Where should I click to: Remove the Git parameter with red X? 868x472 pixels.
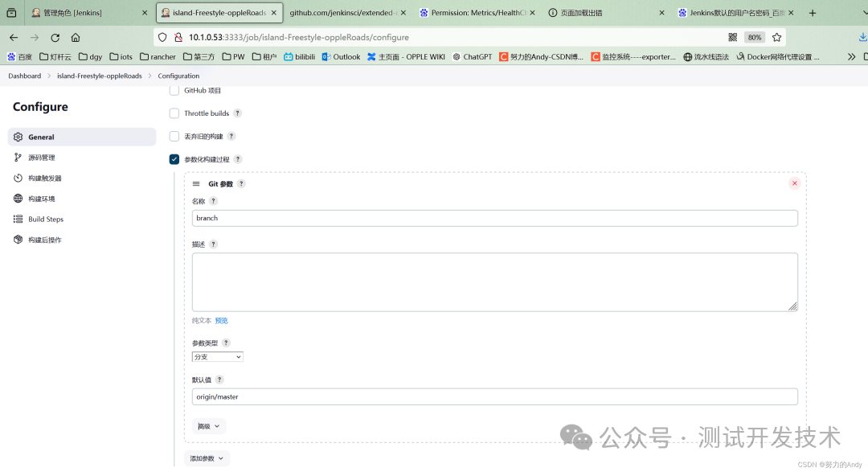pos(794,183)
